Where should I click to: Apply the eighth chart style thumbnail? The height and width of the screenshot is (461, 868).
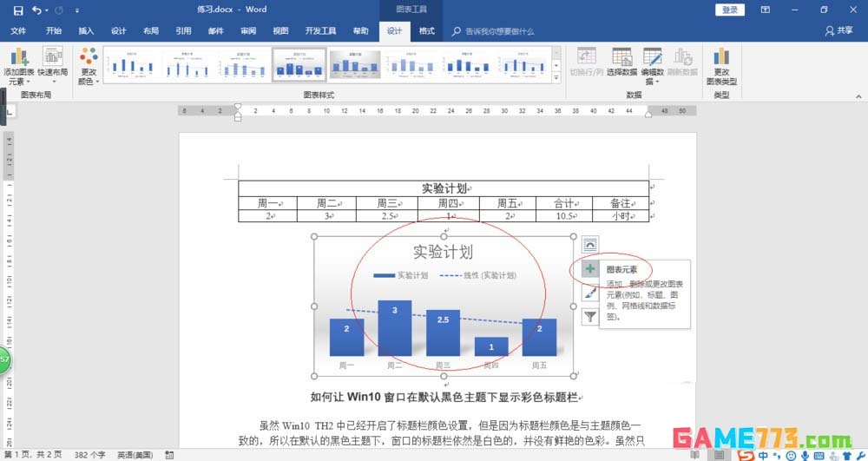pyautogui.click(x=523, y=65)
